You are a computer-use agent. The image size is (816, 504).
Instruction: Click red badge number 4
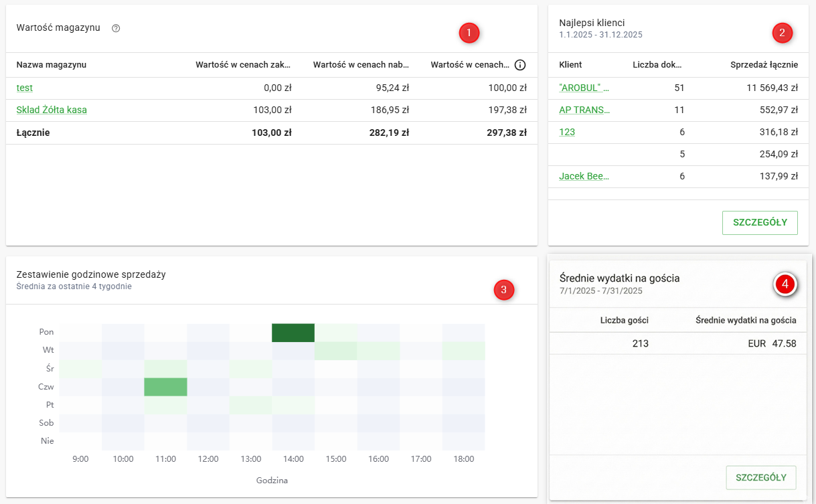pyautogui.click(x=785, y=284)
